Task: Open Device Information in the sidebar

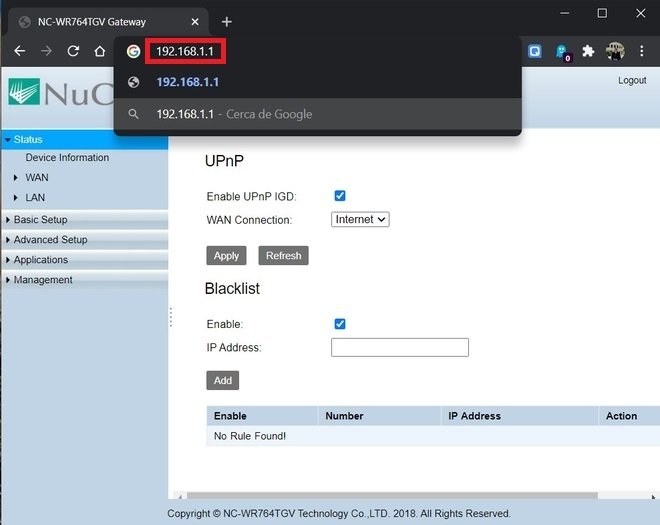Action: [67, 157]
